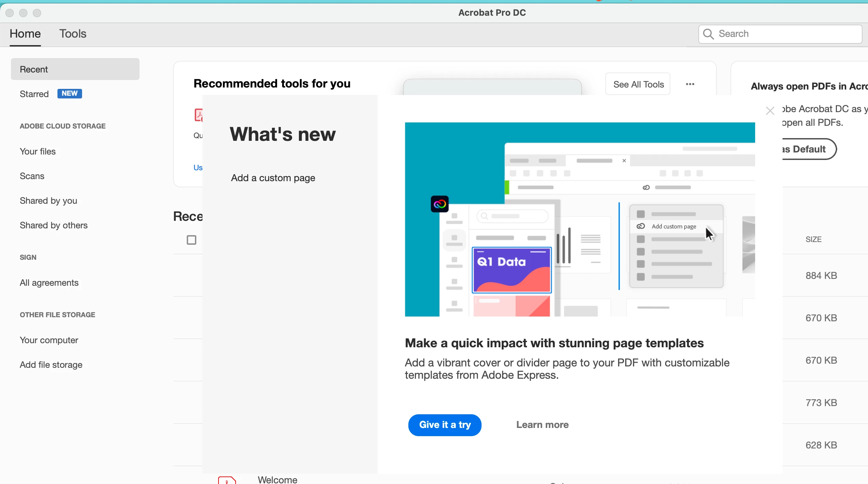Click the red PDF tool icon
868x484 pixels.
tap(198, 115)
